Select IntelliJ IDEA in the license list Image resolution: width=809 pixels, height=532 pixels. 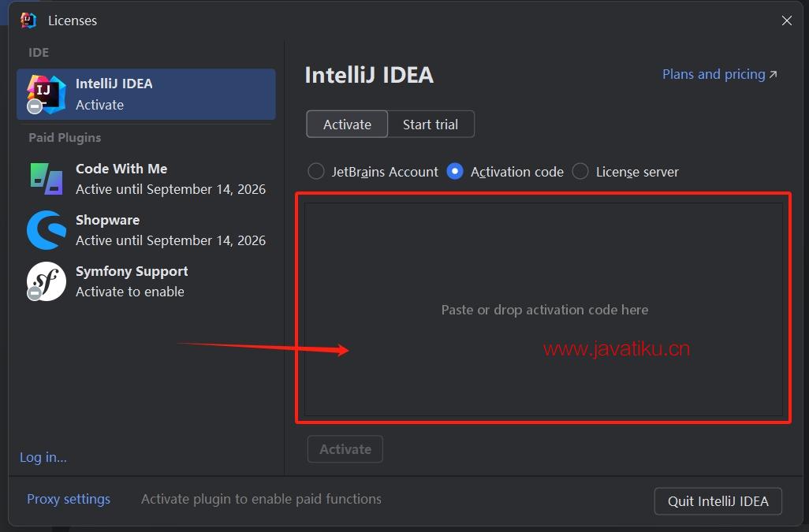point(146,95)
